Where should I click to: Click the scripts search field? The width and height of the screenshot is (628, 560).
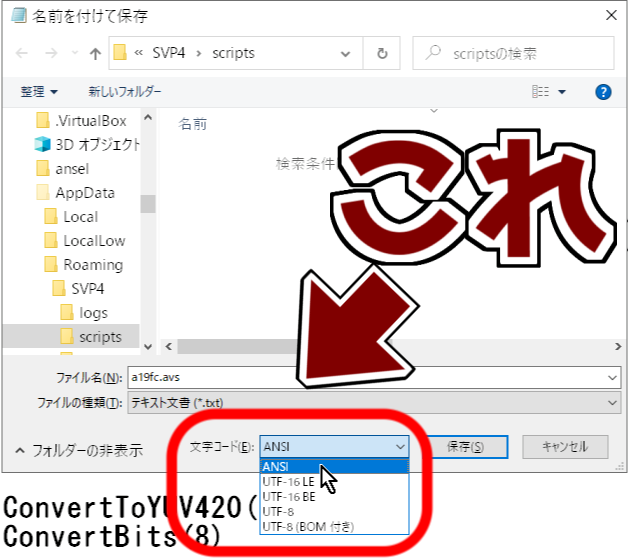click(x=513, y=53)
